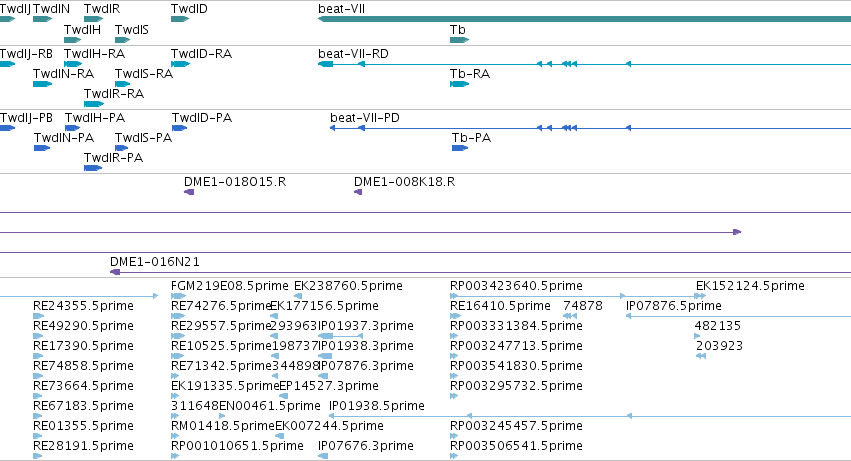Click EST IP01938.3prime

tap(366, 346)
